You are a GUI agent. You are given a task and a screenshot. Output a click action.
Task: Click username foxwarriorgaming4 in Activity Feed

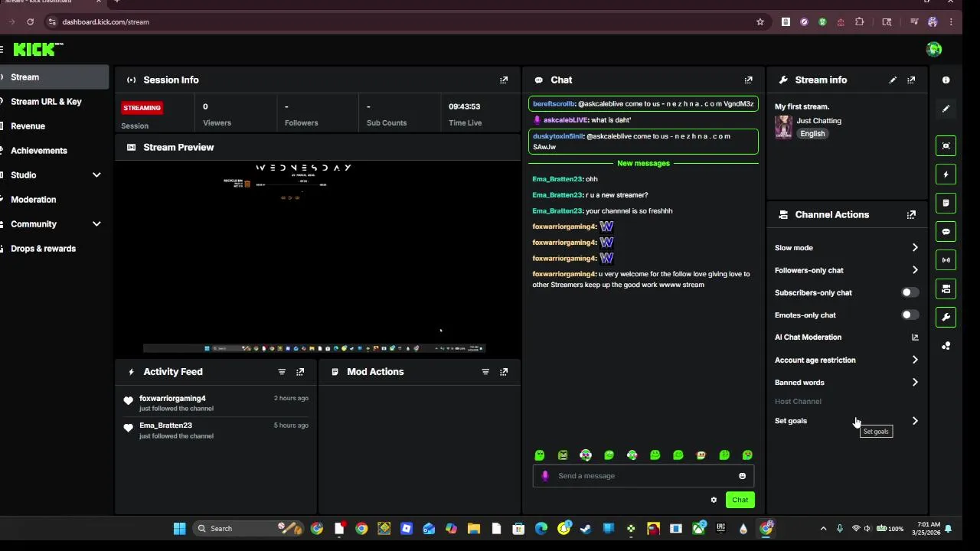tap(172, 398)
